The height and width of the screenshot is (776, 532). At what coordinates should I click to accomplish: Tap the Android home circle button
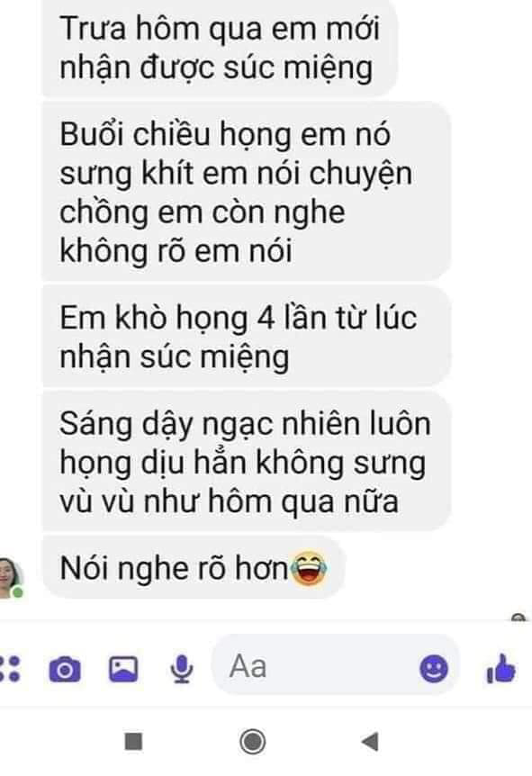tap(252, 742)
